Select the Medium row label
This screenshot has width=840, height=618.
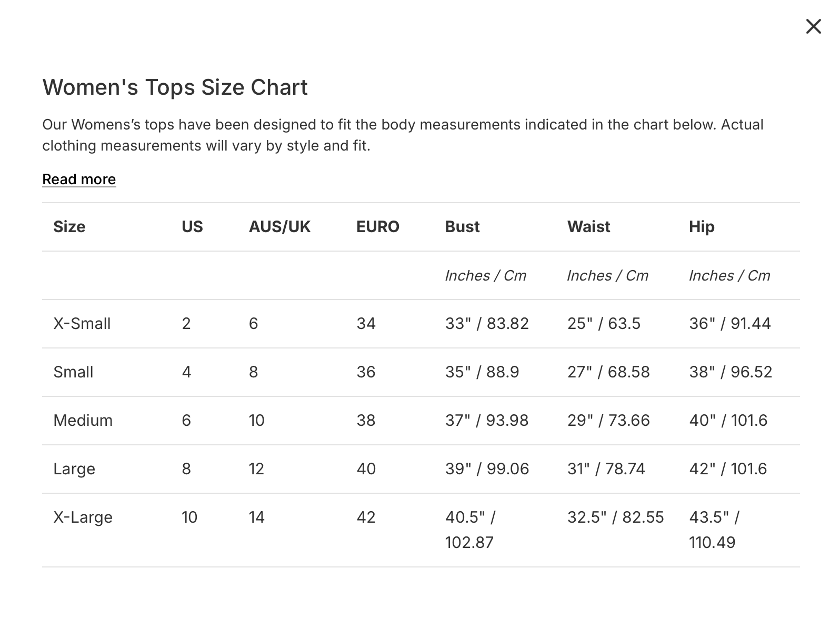83,421
